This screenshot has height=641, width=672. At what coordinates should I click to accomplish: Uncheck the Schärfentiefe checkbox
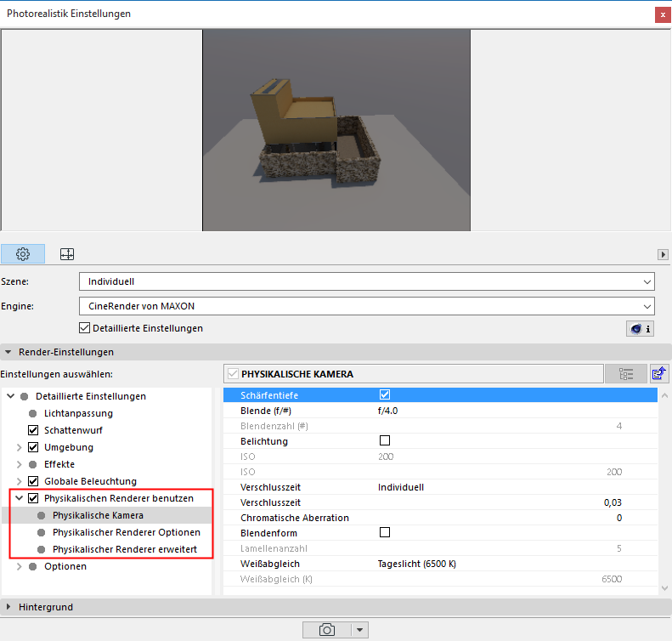(385, 394)
